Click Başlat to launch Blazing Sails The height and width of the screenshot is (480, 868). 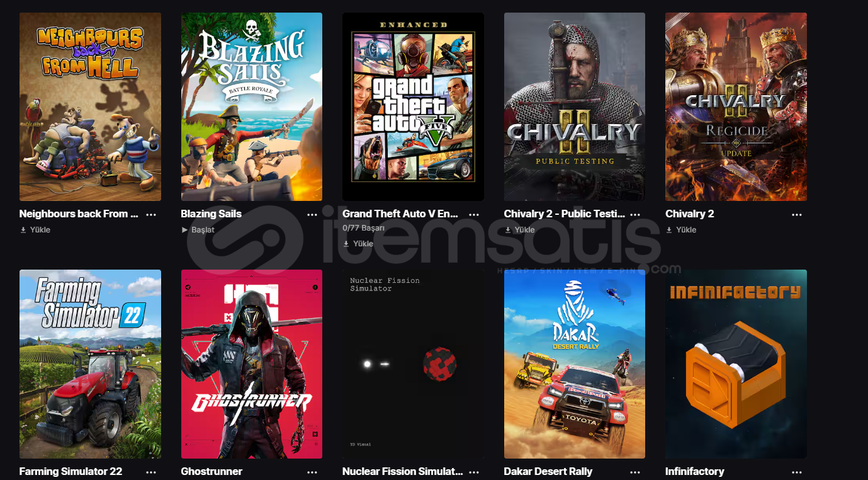pyautogui.click(x=198, y=230)
